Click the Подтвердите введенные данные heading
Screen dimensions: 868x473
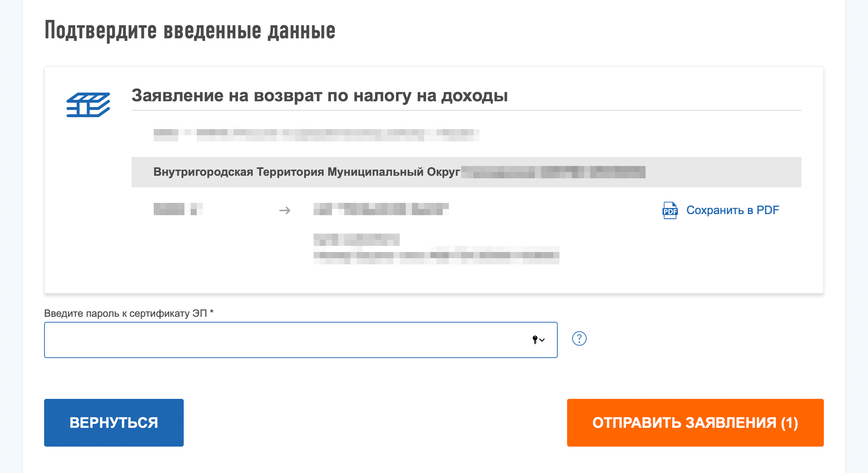click(x=190, y=31)
